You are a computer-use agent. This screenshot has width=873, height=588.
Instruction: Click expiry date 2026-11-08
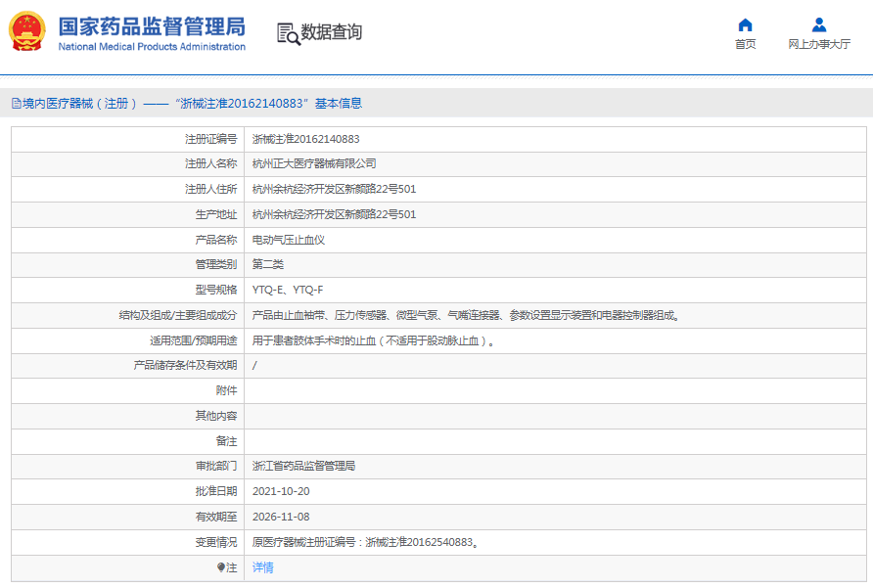click(281, 517)
